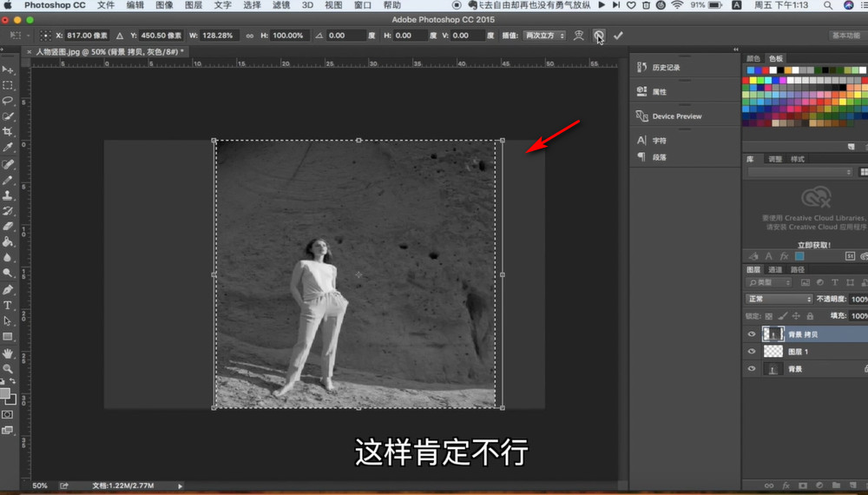Select the Paint Bucket tool
This screenshot has width=868, height=495.
(8, 242)
